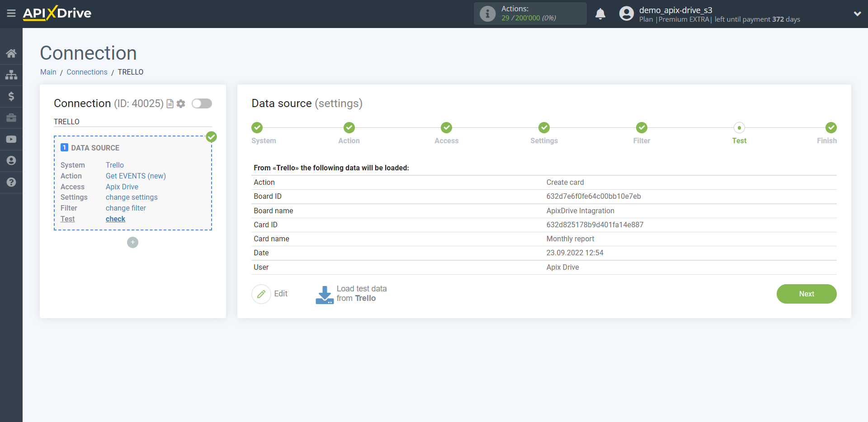The image size is (868, 422).
Task: Open the billing dollar sidebar icon
Action: 11,96
